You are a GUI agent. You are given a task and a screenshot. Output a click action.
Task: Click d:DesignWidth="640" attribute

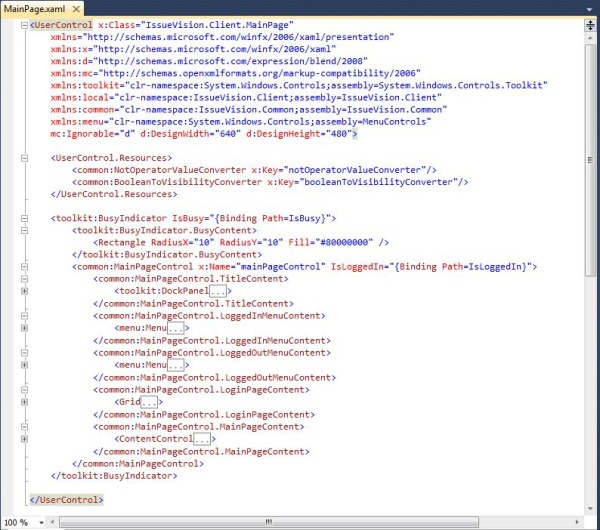click(x=191, y=134)
